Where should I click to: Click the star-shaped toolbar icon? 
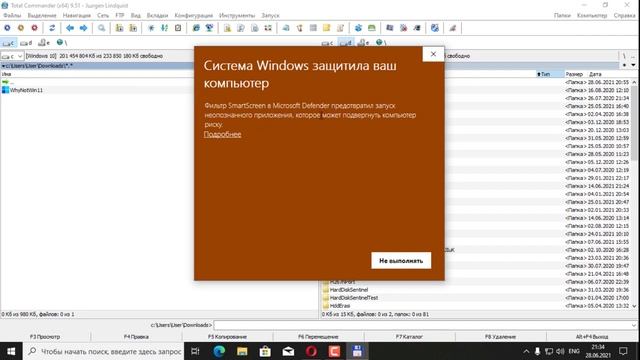coord(151,28)
